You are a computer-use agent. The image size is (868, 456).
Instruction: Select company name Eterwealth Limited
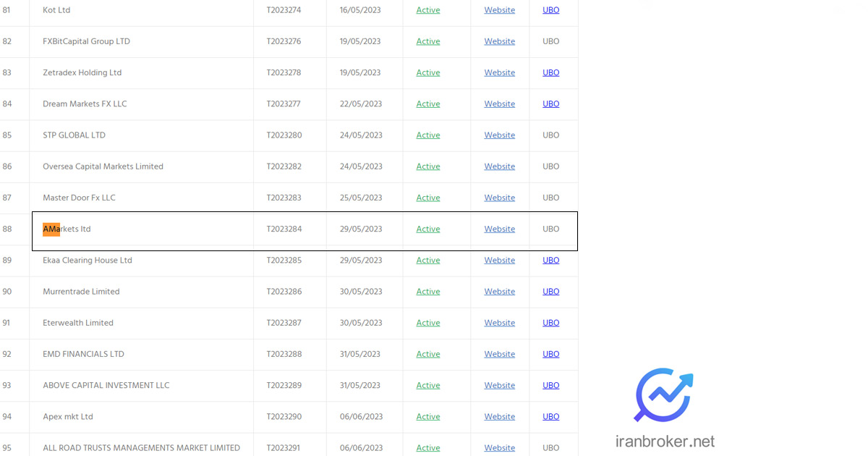pyautogui.click(x=78, y=322)
